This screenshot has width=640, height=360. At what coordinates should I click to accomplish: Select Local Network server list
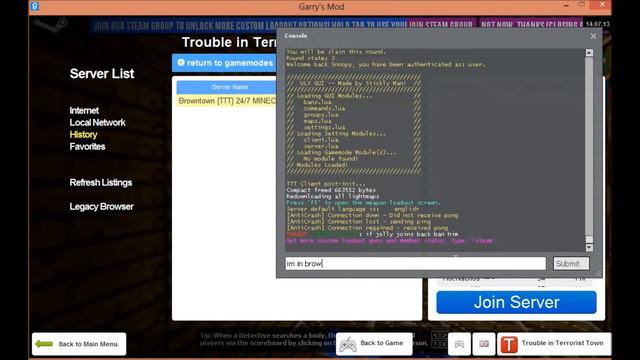point(97,122)
